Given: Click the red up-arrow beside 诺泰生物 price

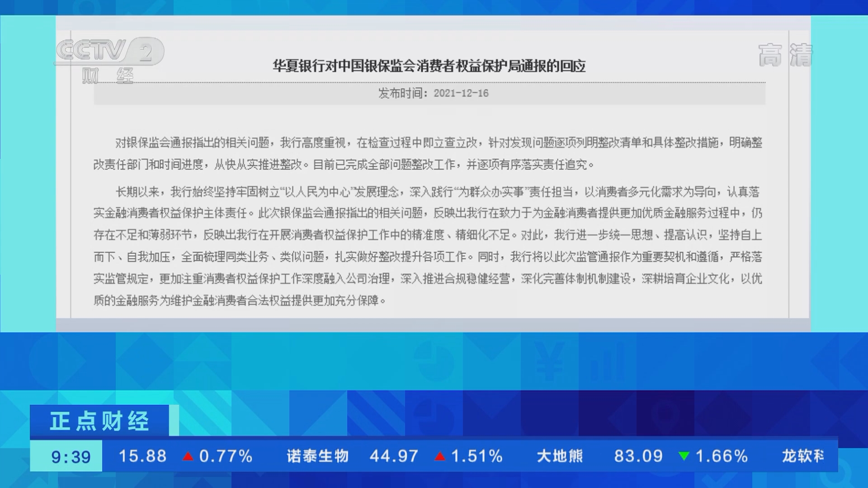Looking at the screenshot, I should point(440,456).
